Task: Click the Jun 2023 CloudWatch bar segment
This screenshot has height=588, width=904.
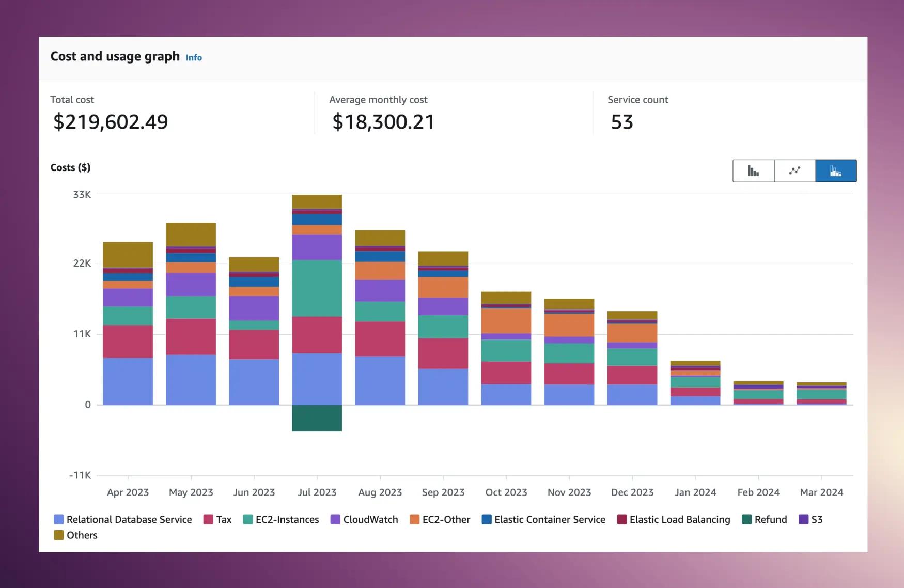Action: point(254,308)
